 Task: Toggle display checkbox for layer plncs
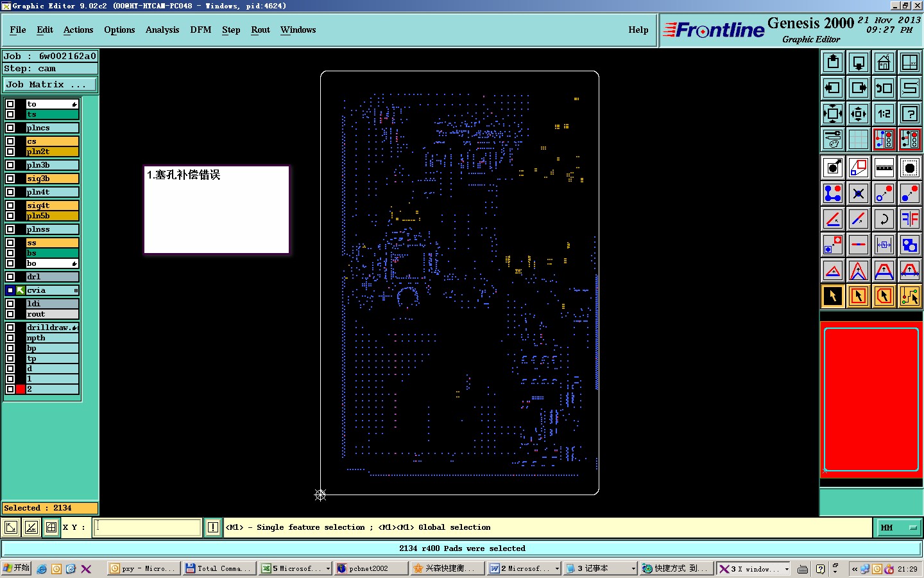coord(10,128)
